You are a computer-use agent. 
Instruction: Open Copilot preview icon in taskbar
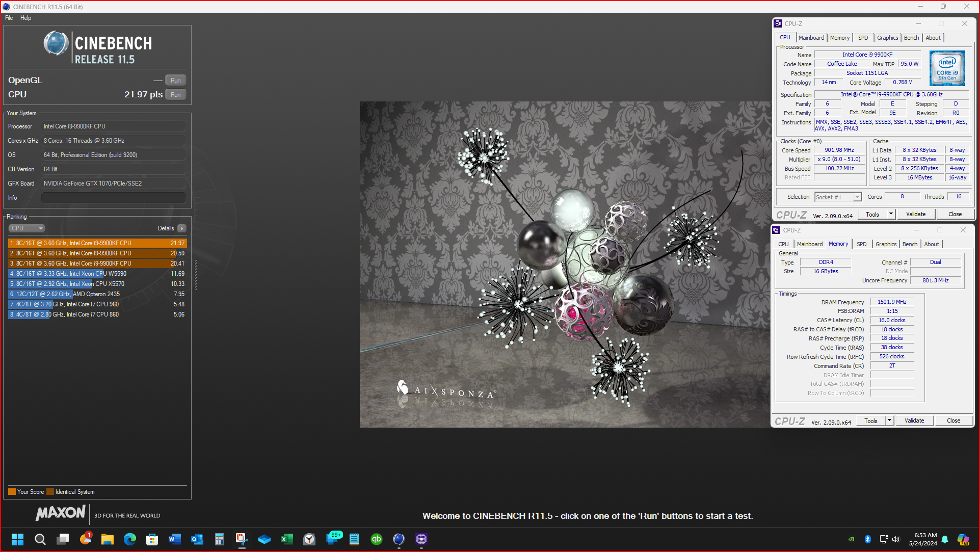[963, 539]
